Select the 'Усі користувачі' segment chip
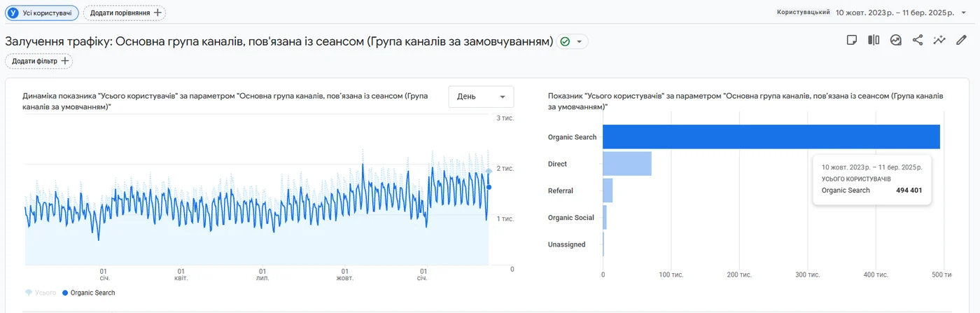The image size is (980, 313). (41, 13)
